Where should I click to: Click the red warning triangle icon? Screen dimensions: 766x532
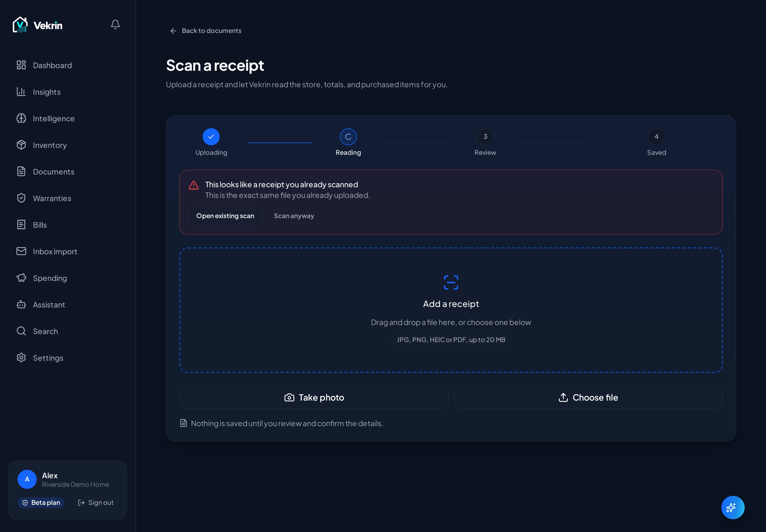194,185
